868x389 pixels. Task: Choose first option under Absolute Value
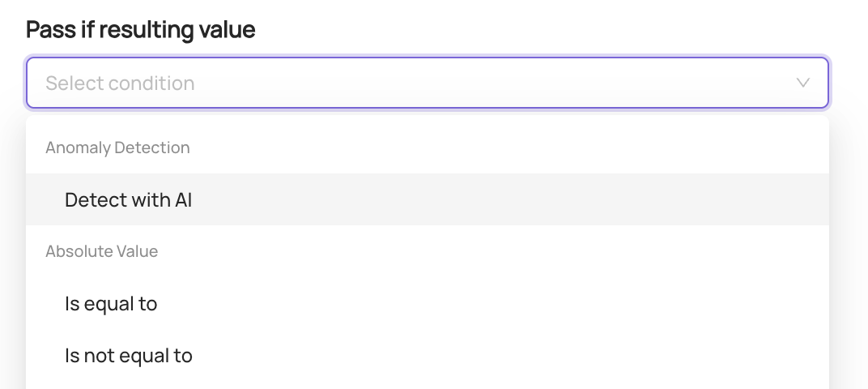111,303
